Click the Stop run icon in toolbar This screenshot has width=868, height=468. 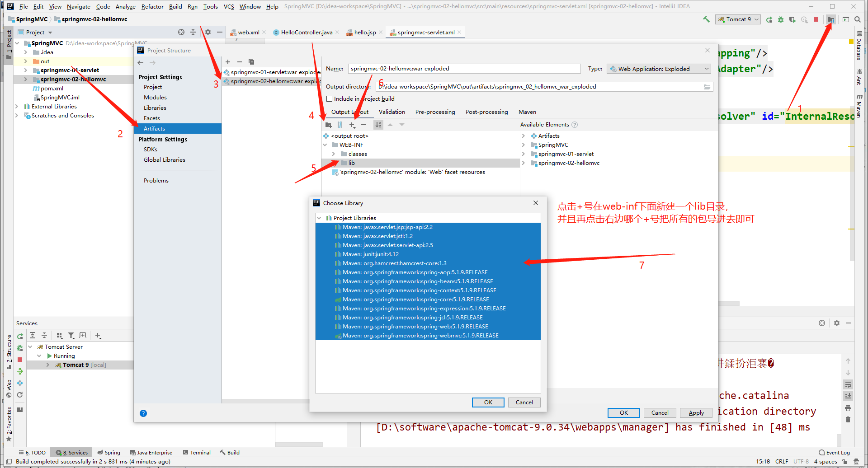click(x=816, y=19)
